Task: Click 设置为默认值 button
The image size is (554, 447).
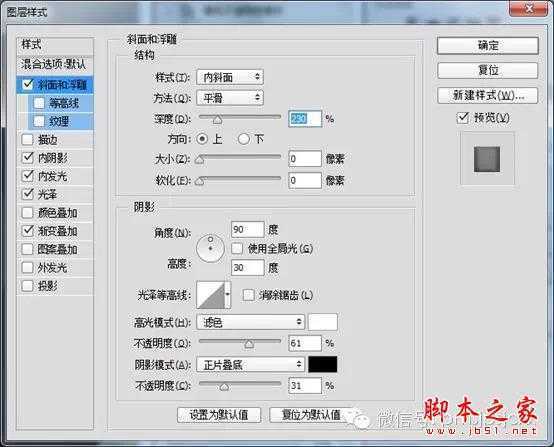Action: point(219,415)
